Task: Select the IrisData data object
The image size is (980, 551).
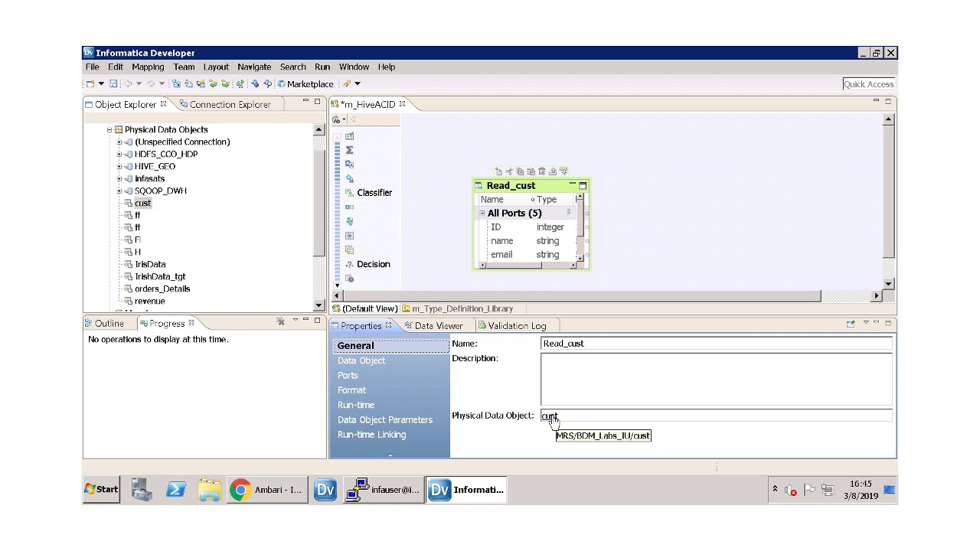Action: [x=150, y=265]
